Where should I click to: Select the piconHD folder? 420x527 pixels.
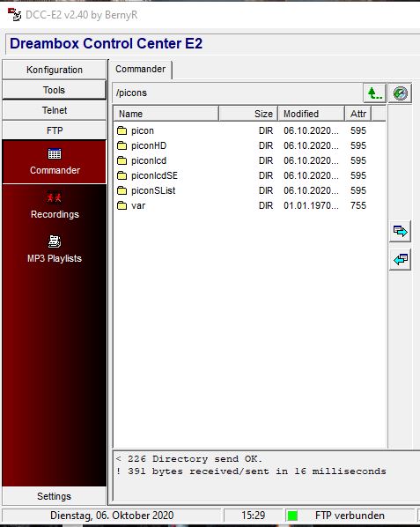point(149,145)
